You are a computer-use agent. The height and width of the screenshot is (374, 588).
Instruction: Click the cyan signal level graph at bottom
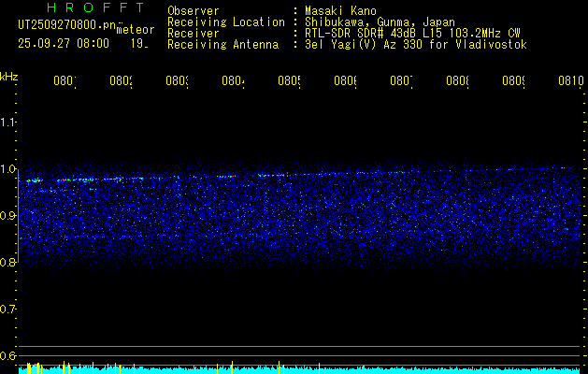300,370
